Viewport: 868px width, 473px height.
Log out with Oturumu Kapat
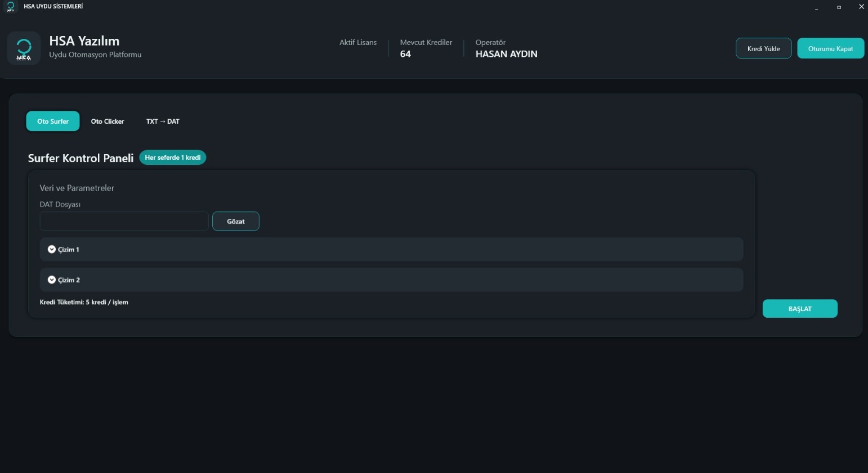(830, 48)
